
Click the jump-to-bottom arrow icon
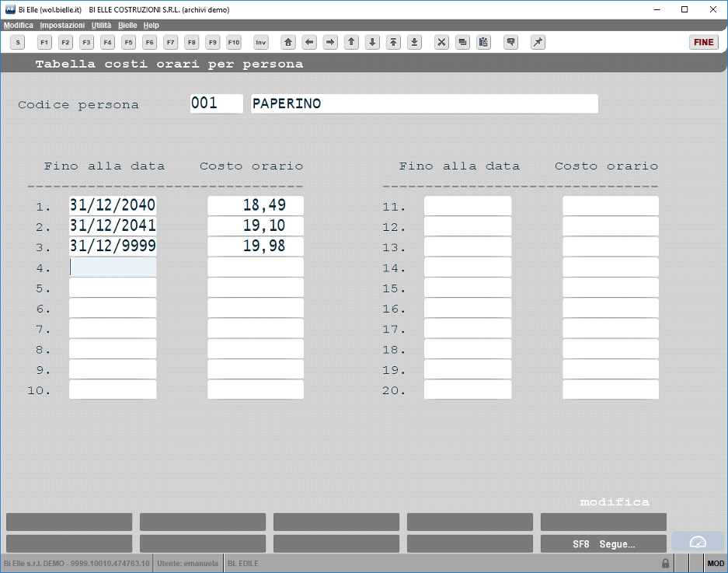pos(414,42)
